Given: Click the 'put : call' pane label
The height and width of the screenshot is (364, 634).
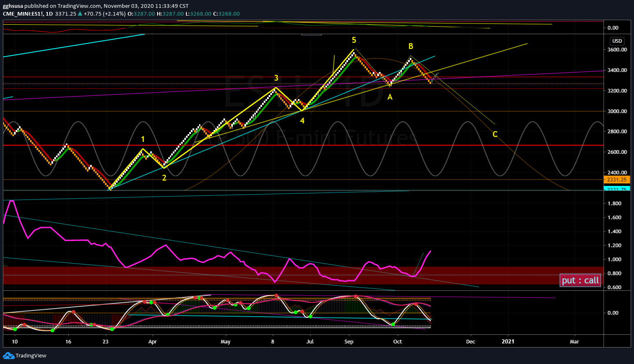Looking at the screenshot, I should point(580,281).
